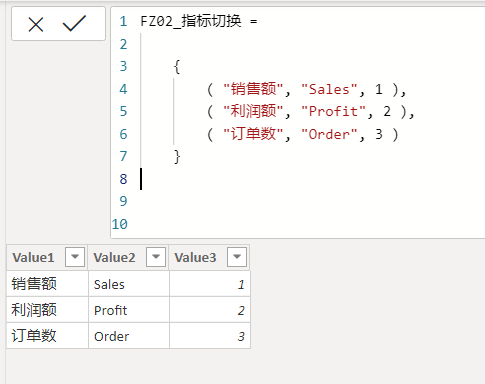The width and height of the screenshot is (485, 384).
Task: Select the Value3 column header
Action: click(x=195, y=257)
